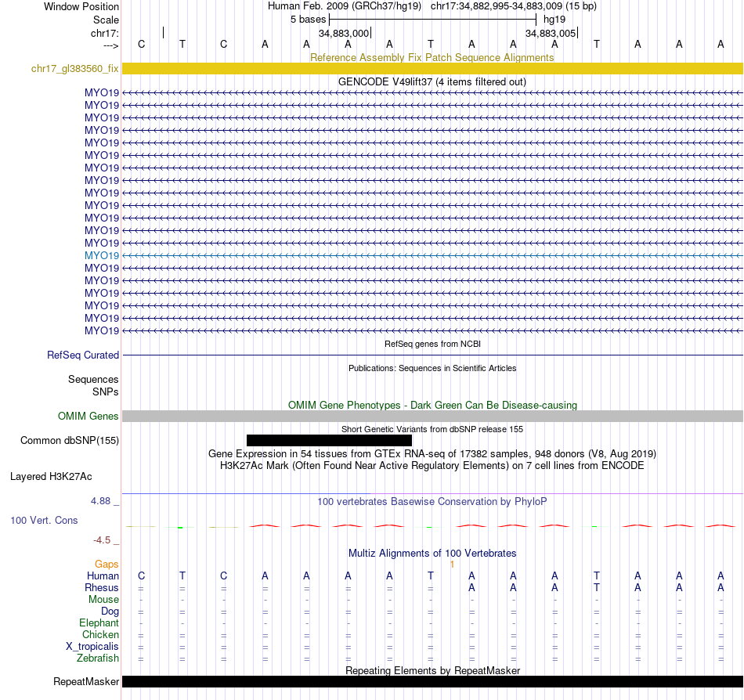The width and height of the screenshot is (744, 700).
Task: Open H3K27Ac Mark ENCODE track title
Action: [432, 466]
